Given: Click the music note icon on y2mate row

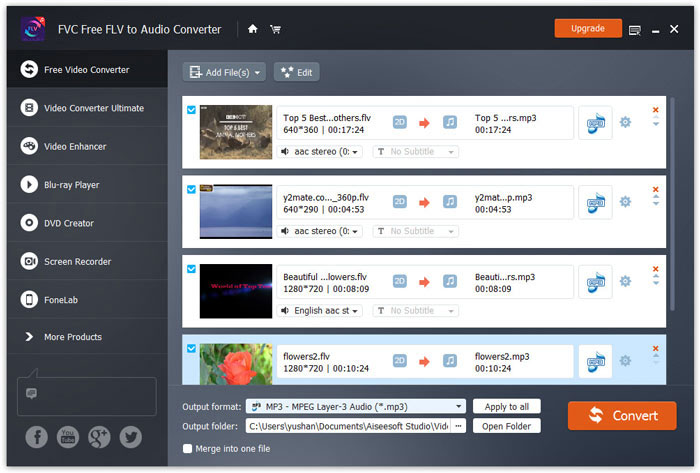Looking at the screenshot, I should 450,202.
